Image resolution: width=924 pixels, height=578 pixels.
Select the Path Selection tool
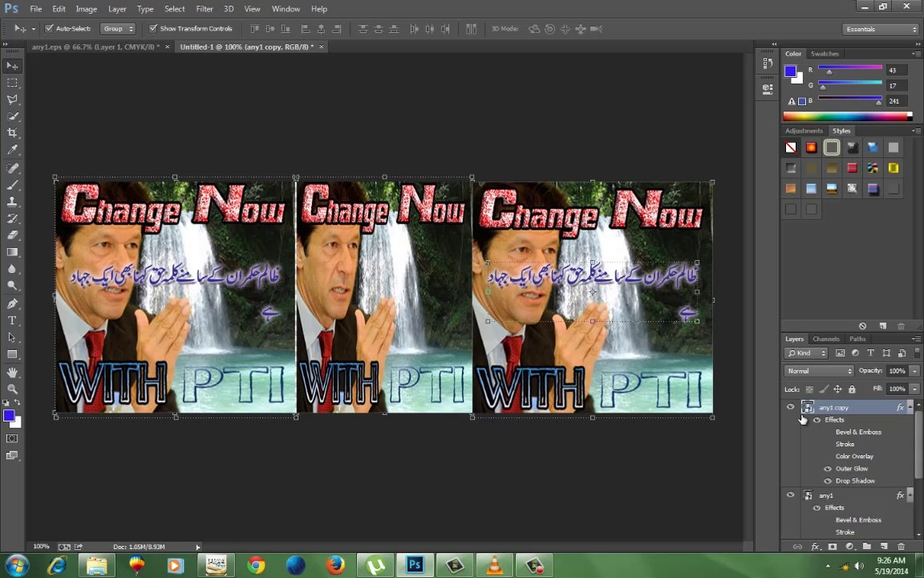coord(12,337)
